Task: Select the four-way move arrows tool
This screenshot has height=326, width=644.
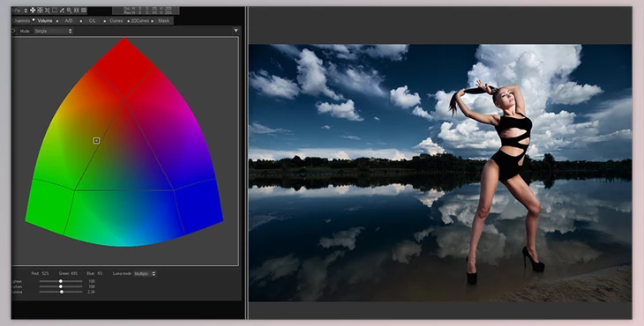Action: [33, 11]
